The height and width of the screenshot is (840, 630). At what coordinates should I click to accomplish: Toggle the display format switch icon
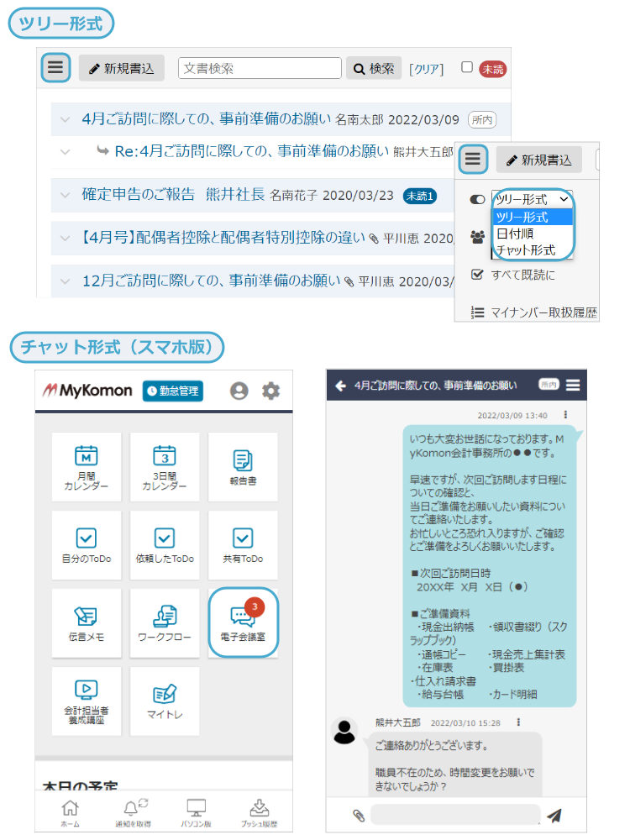click(477, 199)
